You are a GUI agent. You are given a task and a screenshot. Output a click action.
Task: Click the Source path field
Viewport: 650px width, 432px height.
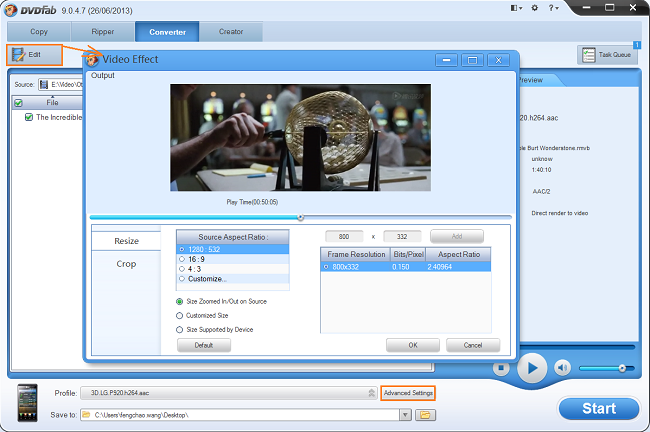[61, 85]
